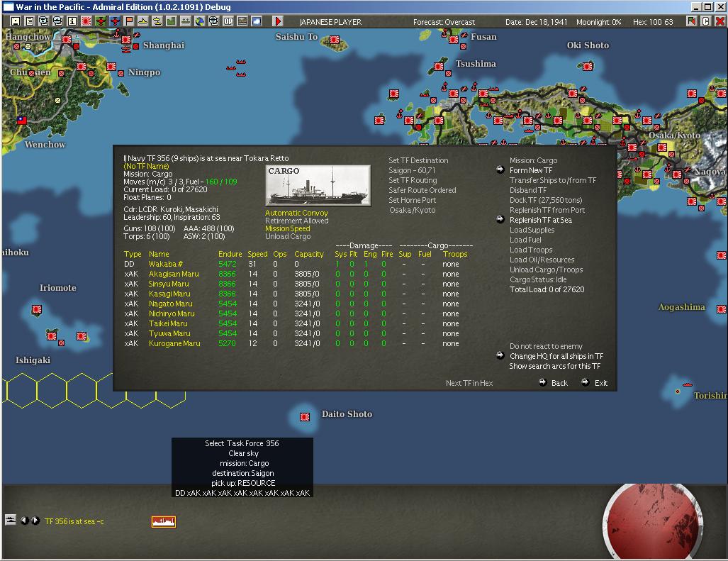Click the Saishu To base icon on map
The image size is (728, 561).
[335, 40]
